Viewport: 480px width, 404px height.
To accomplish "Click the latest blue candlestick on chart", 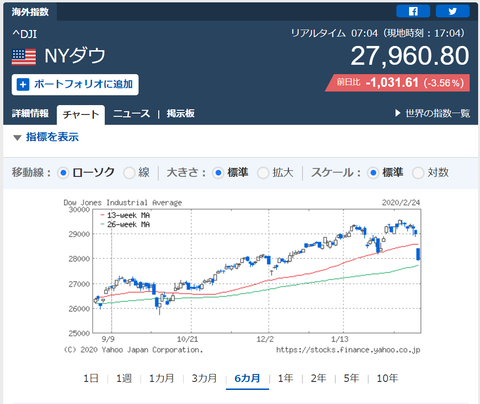I will [x=418, y=254].
